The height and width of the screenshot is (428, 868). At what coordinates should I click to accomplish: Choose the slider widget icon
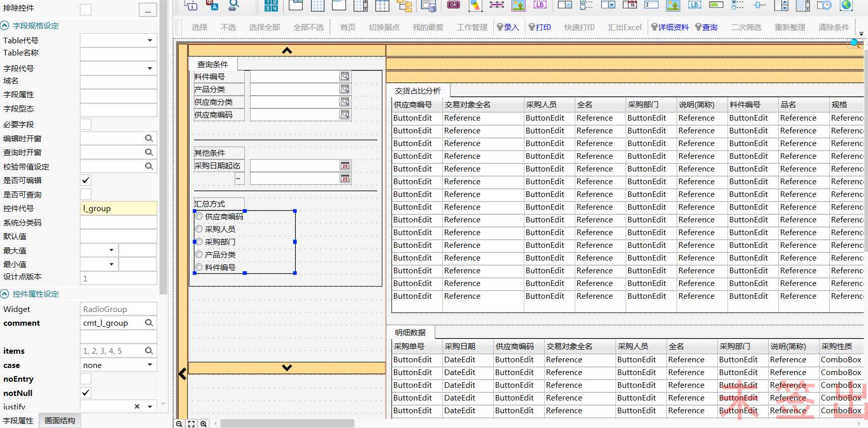pos(760,5)
